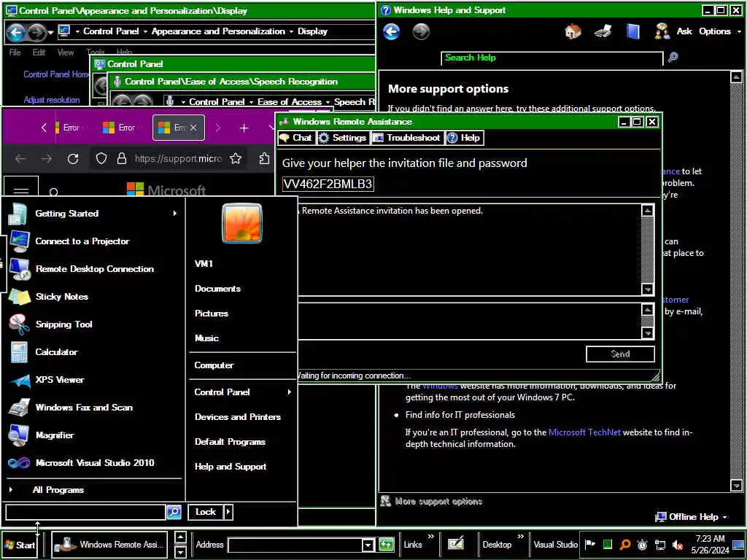This screenshot has width=747, height=560.
Task: Open the taskbar Address dropdown arrow
Action: (x=368, y=545)
